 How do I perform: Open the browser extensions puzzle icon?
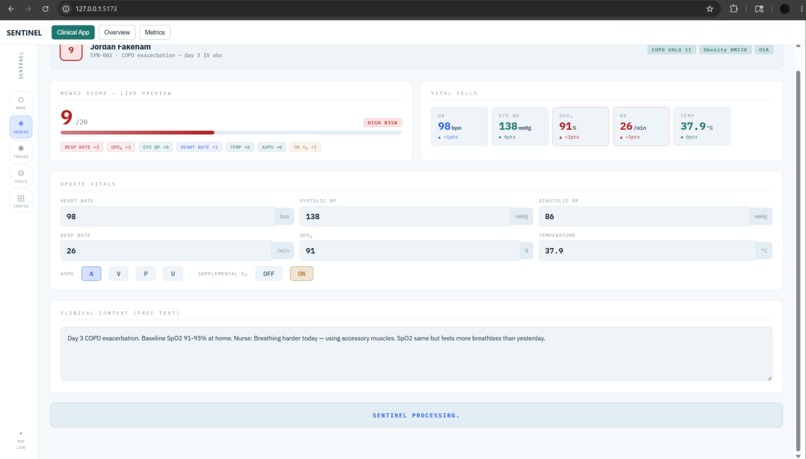[734, 9]
